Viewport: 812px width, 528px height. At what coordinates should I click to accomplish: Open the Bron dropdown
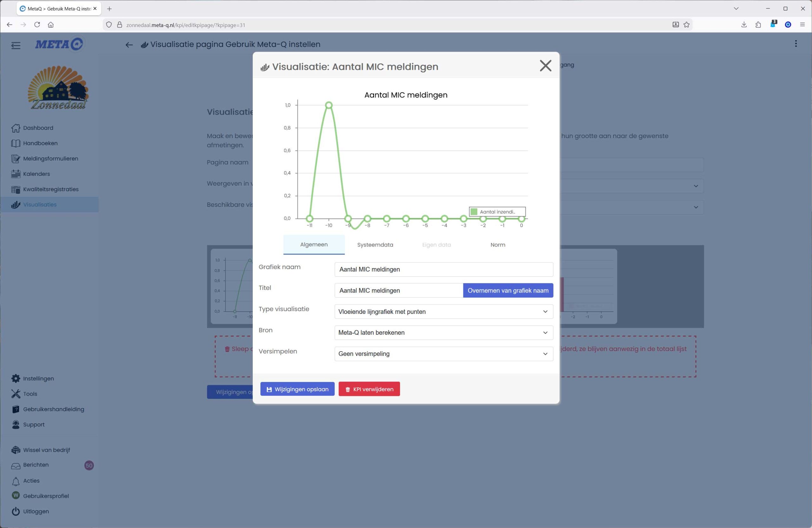point(443,333)
